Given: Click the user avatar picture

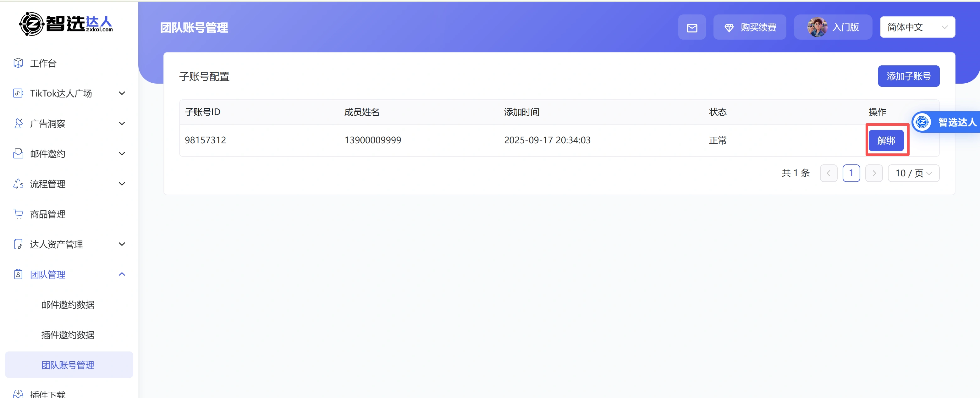Looking at the screenshot, I should [817, 27].
